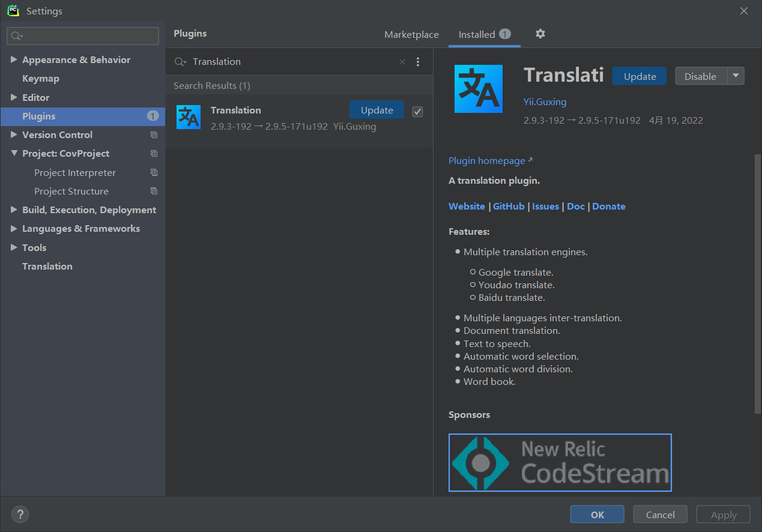Click large Translation plugin icon in details
Screen dimensions: 762x532
(x=478, y=89)
